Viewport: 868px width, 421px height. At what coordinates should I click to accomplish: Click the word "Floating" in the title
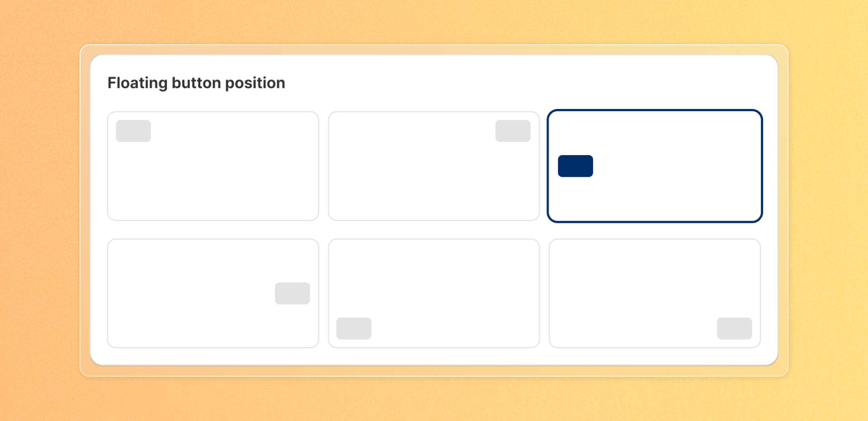click(x=137, y=83)
